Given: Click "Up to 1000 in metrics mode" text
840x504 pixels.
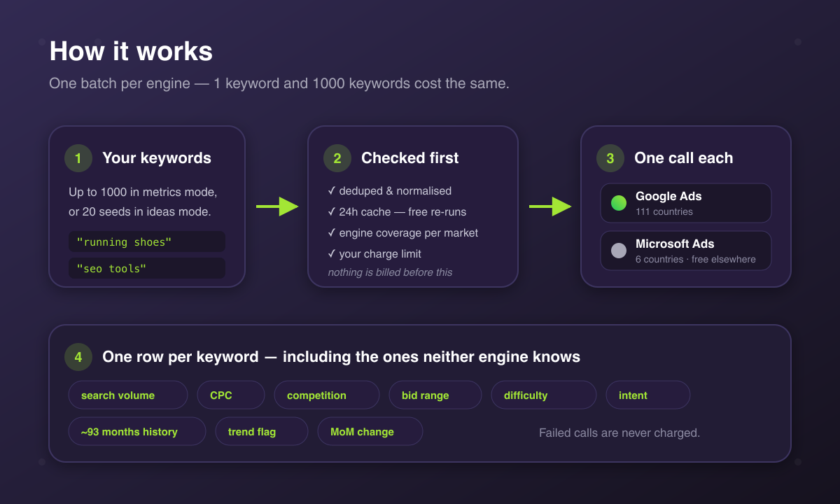Looking at the screenshot, I should (143, 192).
